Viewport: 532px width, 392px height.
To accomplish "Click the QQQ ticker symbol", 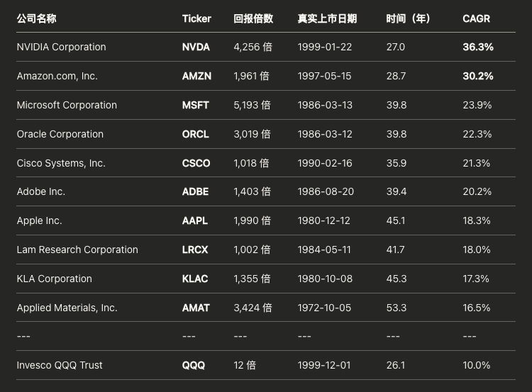I will [x=193, y=365].
